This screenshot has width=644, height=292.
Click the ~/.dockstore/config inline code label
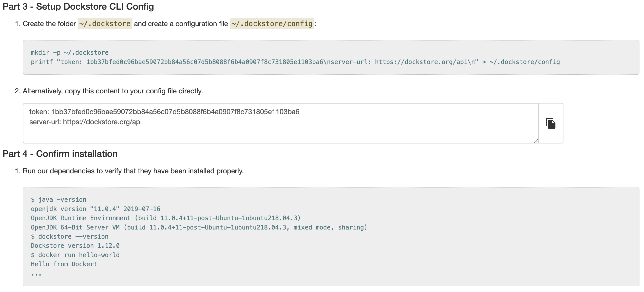pyautogui.click(x=272, y=24)
